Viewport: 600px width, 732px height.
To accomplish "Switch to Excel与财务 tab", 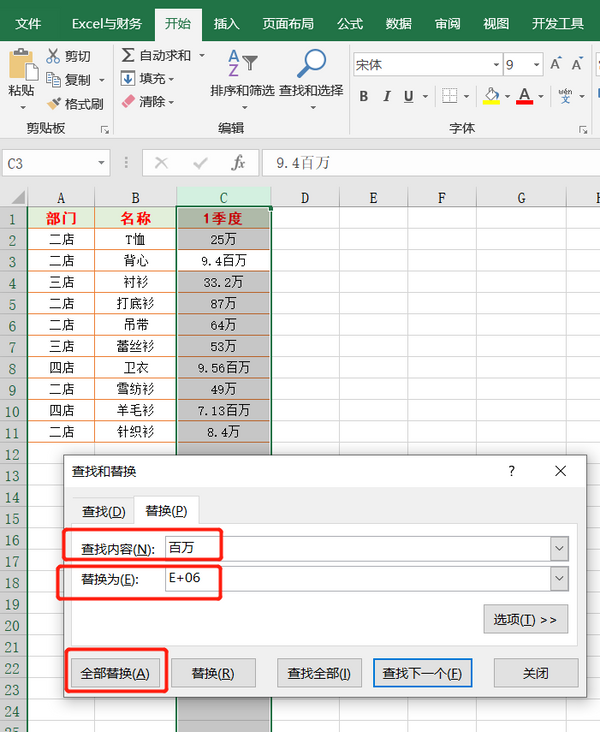I will [x=106, y=23].
